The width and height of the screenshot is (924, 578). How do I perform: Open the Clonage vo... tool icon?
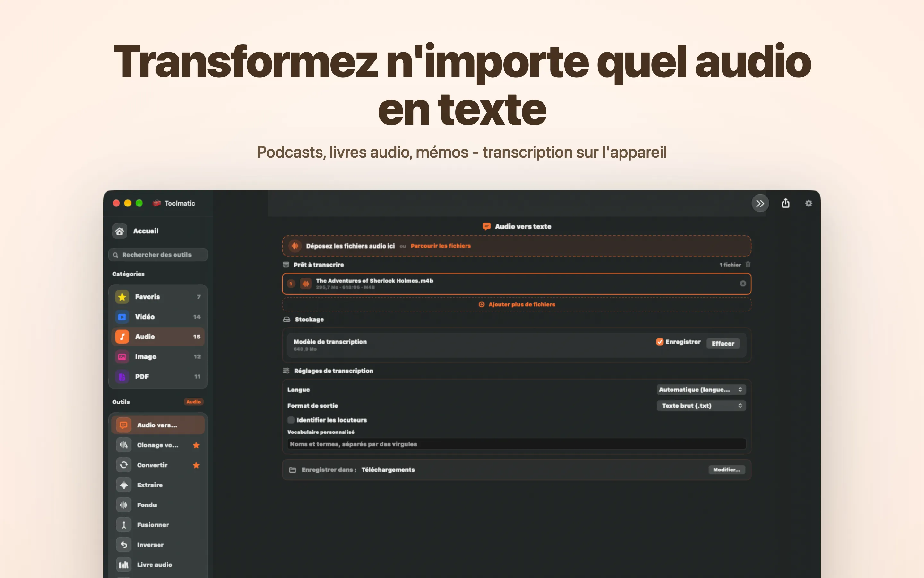click(124, 445)
